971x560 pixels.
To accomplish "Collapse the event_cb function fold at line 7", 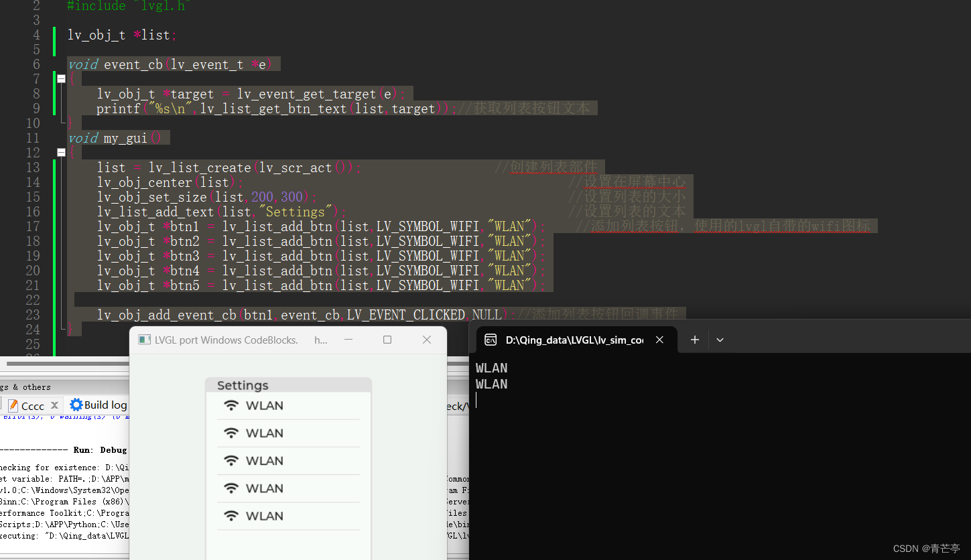I will point(61,78).
